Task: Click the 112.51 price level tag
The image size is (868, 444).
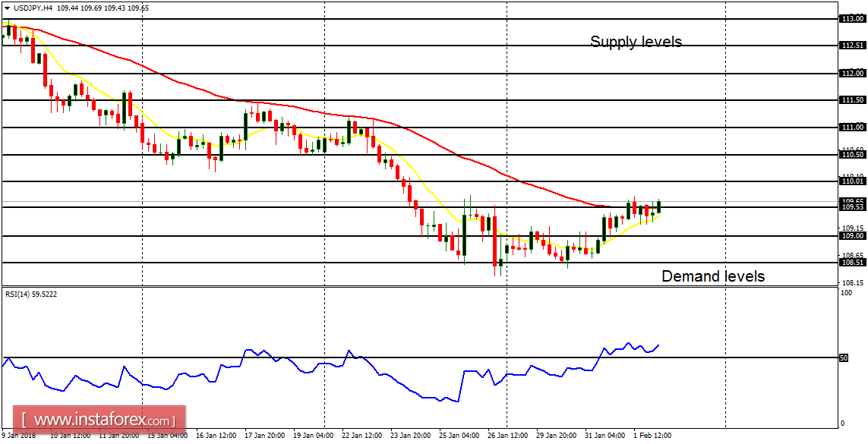Action: click(x=852, y=44)
